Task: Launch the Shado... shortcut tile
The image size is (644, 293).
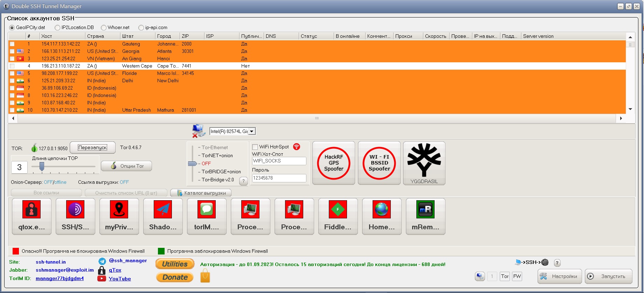Action: point(163,216)
